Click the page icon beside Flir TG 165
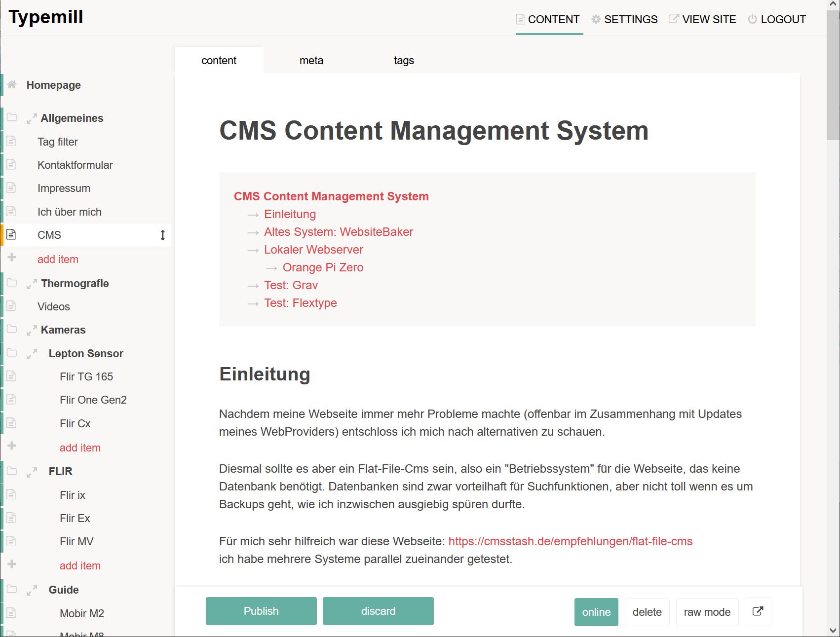 (x=11, y=376)
